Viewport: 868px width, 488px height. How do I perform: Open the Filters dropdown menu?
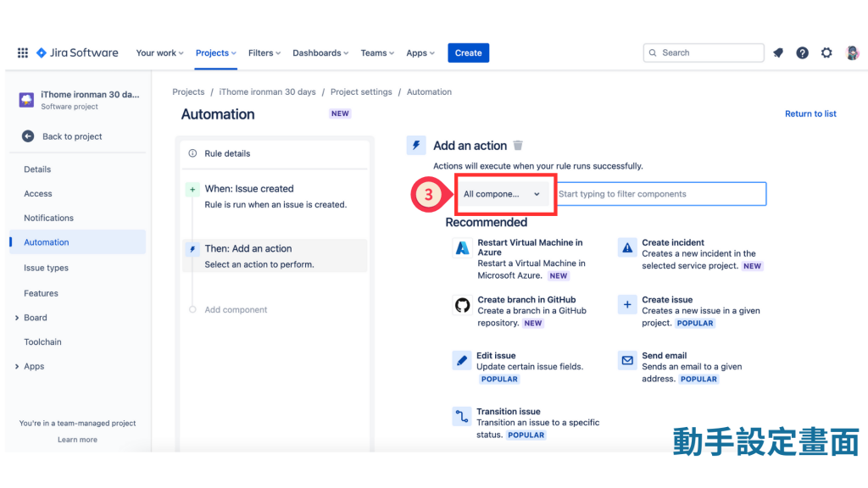pos(264,53)
